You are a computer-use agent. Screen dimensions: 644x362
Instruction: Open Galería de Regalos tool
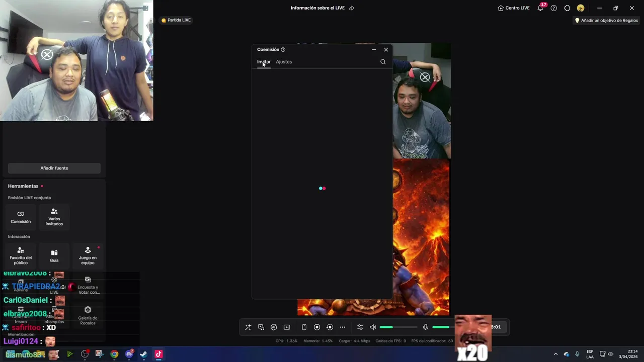(x=88, y=316)
